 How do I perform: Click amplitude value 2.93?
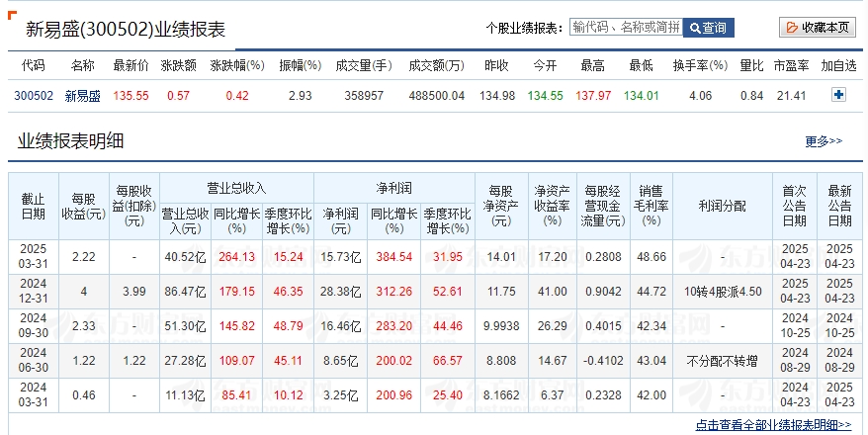pos(300,96)
